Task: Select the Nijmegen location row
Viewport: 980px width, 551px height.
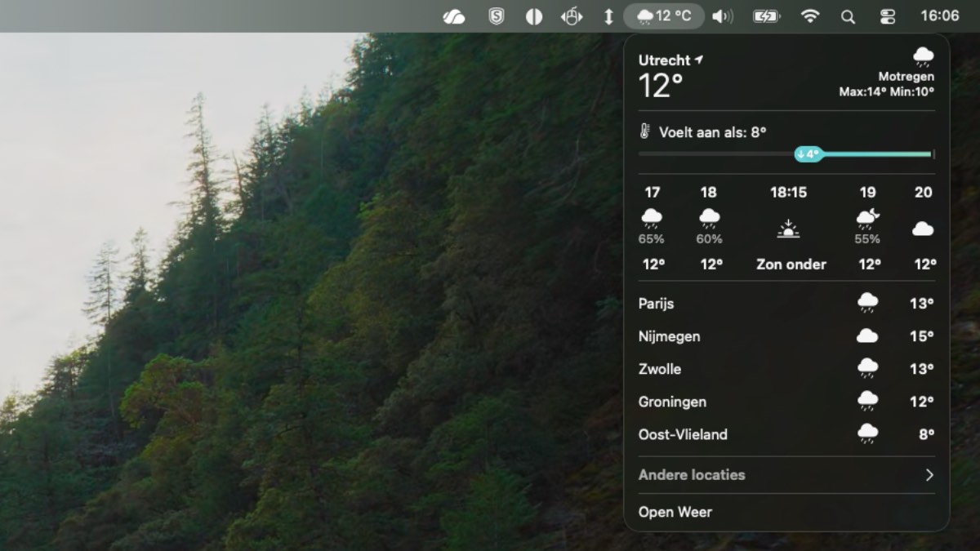Action: 670,336
